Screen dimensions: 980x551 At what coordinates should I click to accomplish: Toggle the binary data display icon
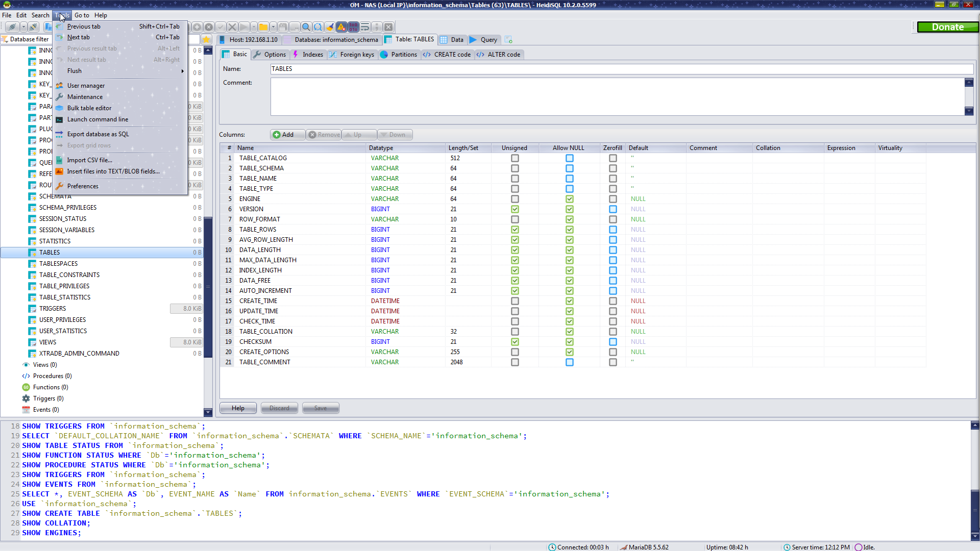pyautogui.click(x=353, y=27)
